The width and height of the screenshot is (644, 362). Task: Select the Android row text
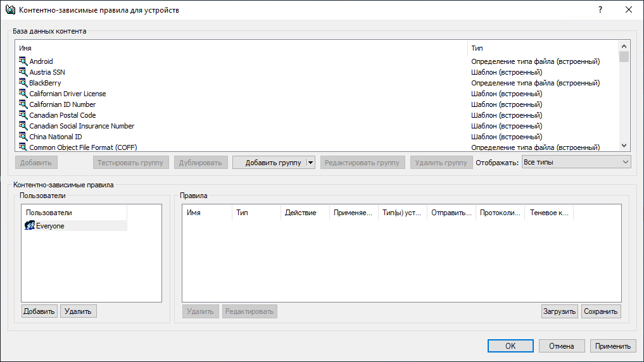pos(41,61)
